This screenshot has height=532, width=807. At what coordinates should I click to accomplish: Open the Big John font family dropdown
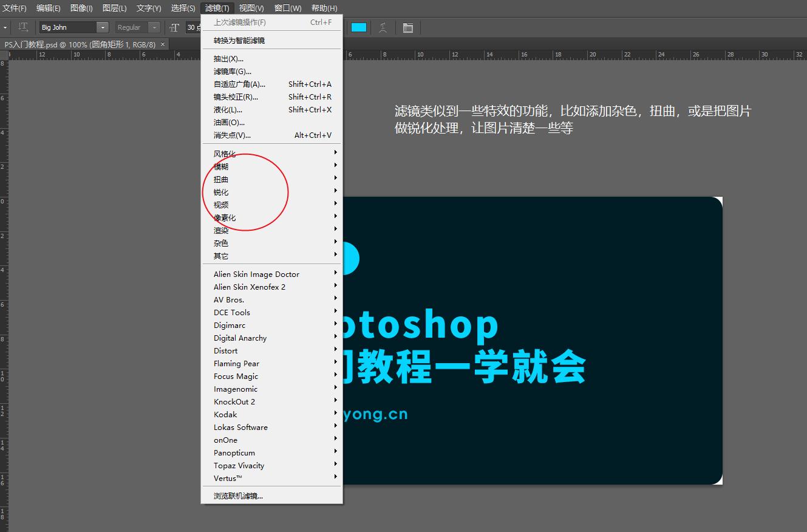coord(103,27)
